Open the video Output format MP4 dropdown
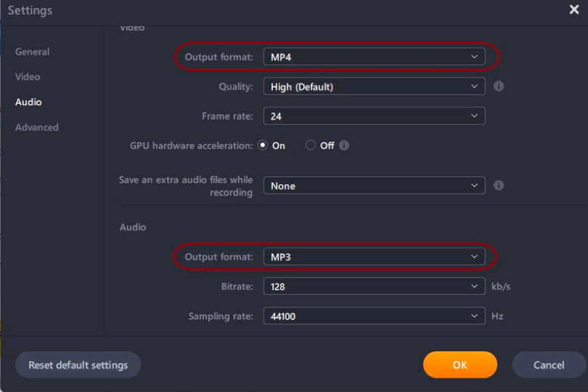The height and width of the screenshot is (392, 588). [x=374, y=57]
